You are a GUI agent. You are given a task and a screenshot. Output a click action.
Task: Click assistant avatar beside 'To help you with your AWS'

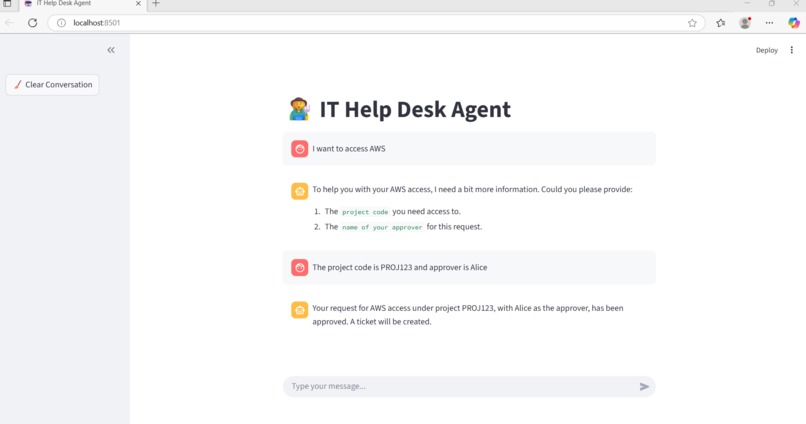click(x=300, y=191)
